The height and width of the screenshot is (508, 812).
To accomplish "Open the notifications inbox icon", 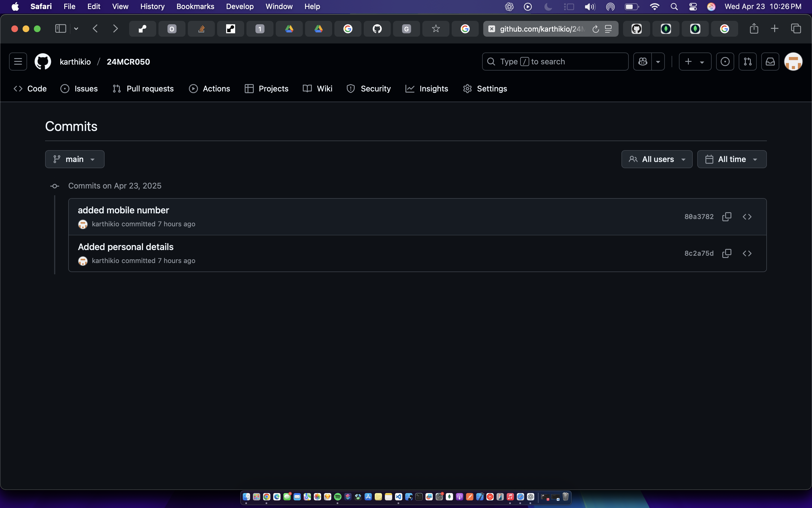I will [770, 62].
